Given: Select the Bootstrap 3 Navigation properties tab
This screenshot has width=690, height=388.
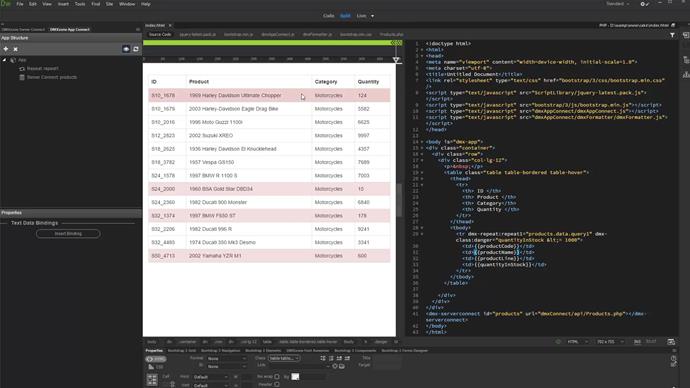Looking at the screenshot, I should click(220, 351).
